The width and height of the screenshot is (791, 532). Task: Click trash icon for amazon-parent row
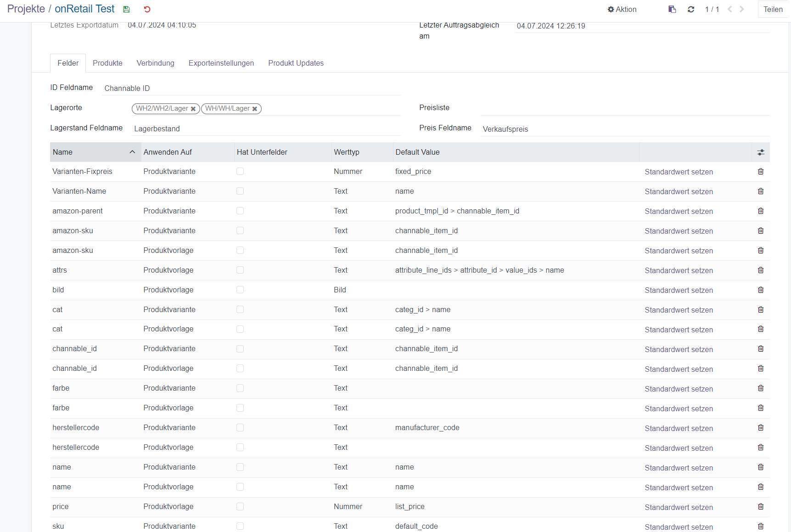click(x=761, y=211)
